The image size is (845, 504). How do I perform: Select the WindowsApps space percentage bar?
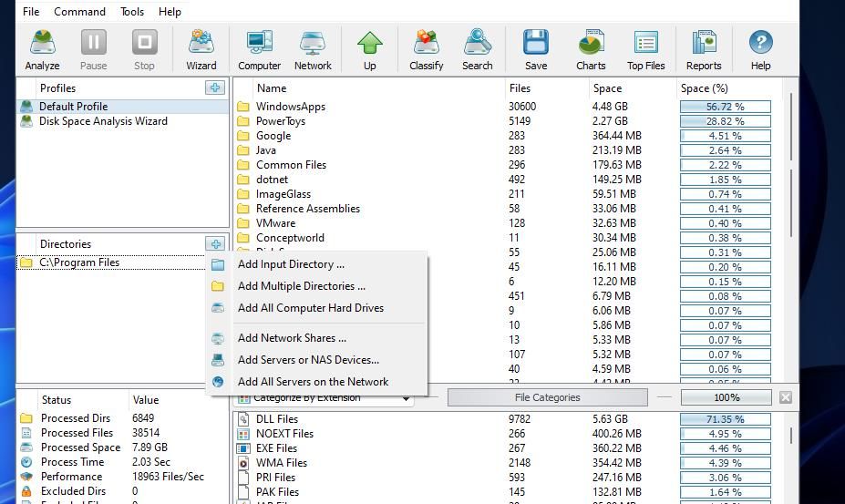(x=725, y=107)
